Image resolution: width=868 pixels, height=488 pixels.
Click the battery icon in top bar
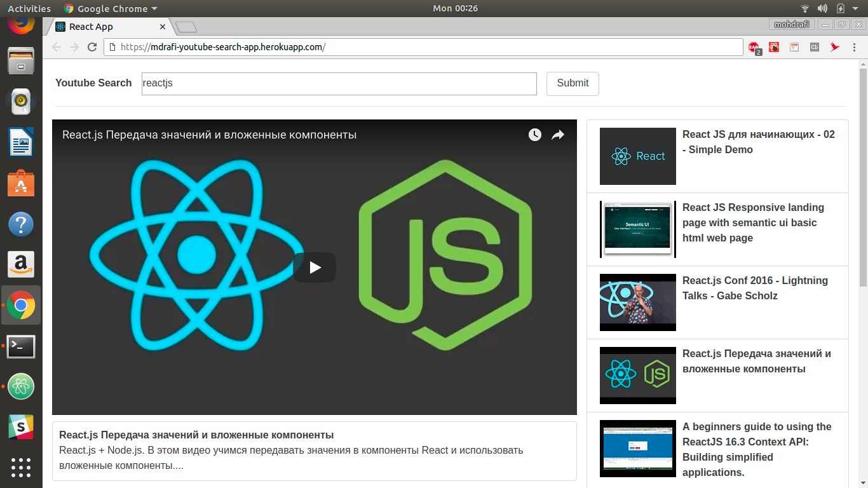840,8
